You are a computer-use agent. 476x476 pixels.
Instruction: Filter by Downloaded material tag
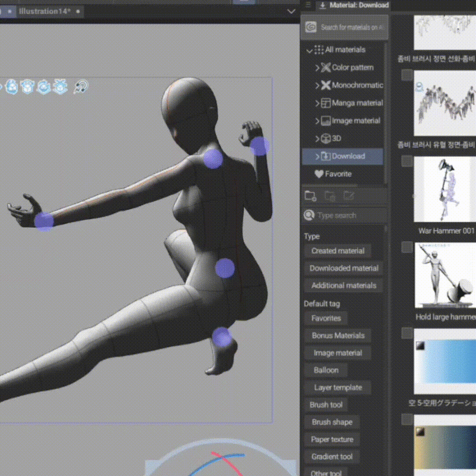[x=344, y=268]
